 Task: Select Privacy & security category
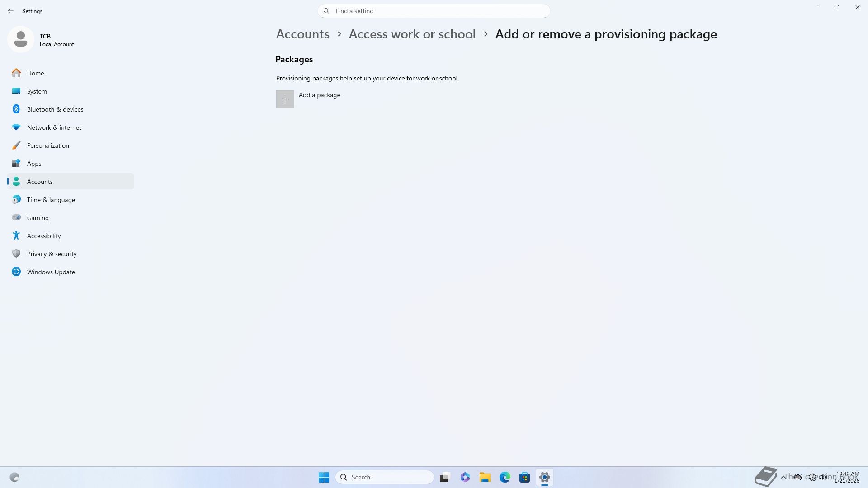[52, 254]
